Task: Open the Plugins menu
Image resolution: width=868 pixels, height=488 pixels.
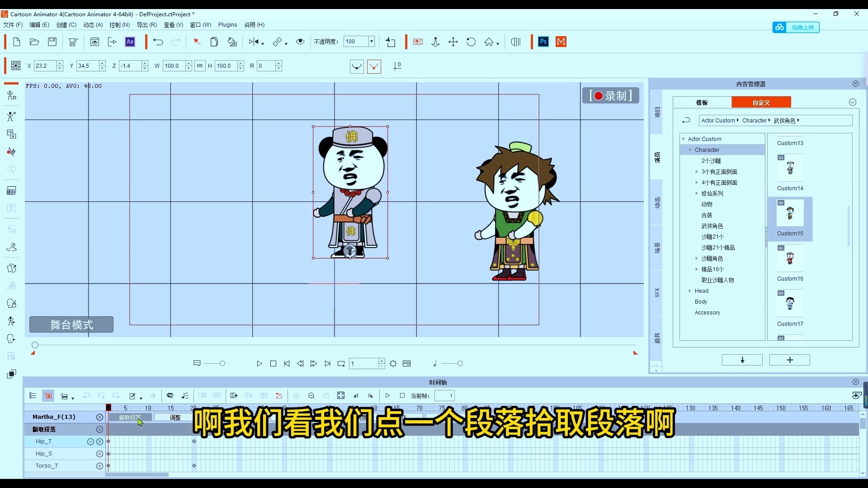Action: click(227, 25)
